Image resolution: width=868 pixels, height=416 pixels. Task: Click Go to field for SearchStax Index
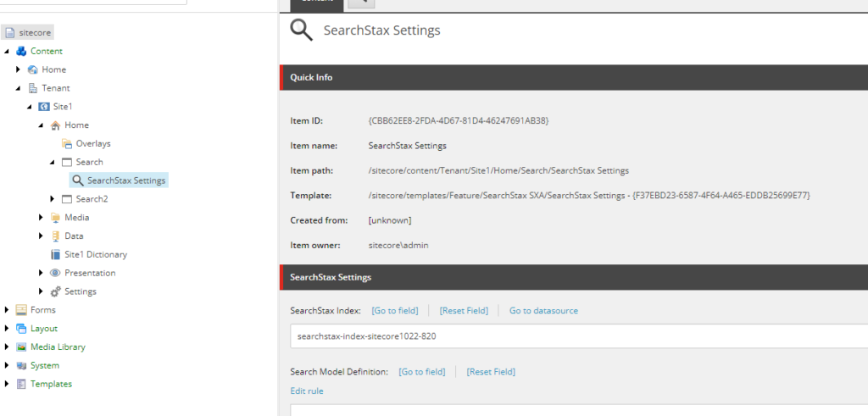pos(395,311)
